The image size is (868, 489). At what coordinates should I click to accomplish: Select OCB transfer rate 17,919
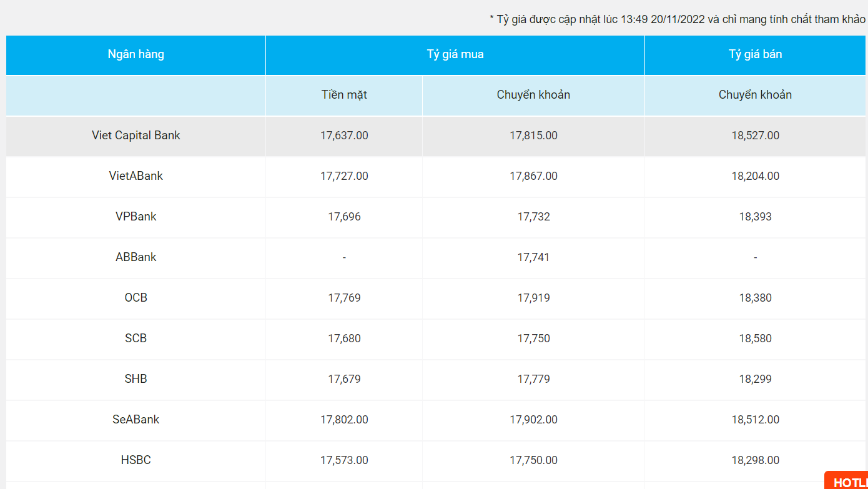coord(533,298)
